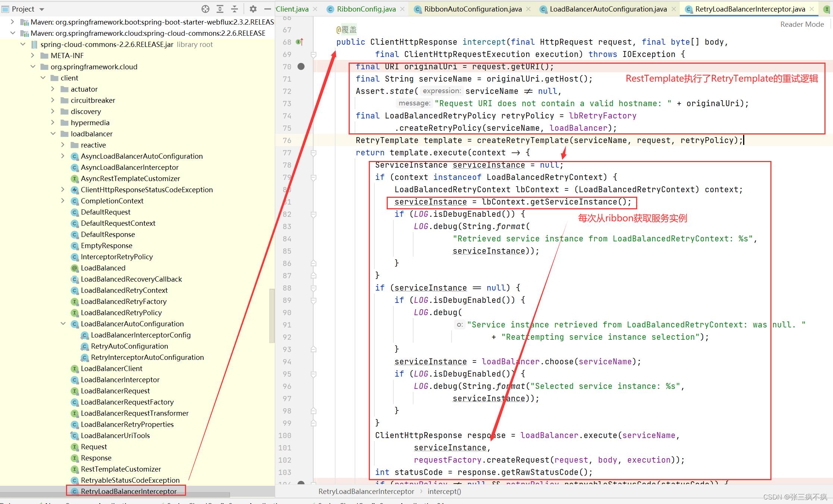Click intercept() in the breadcrumb bar

[444, 491]
